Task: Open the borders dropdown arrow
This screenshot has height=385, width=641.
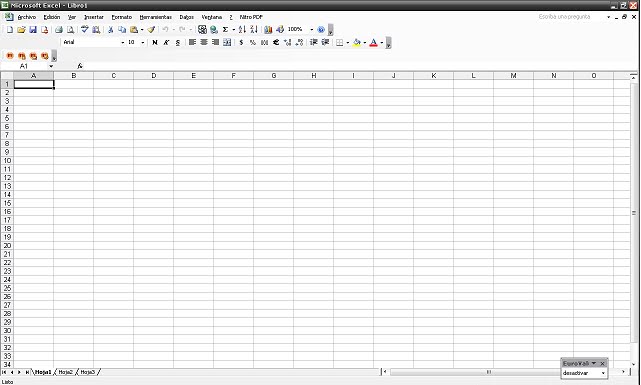Action: [347, 43]
